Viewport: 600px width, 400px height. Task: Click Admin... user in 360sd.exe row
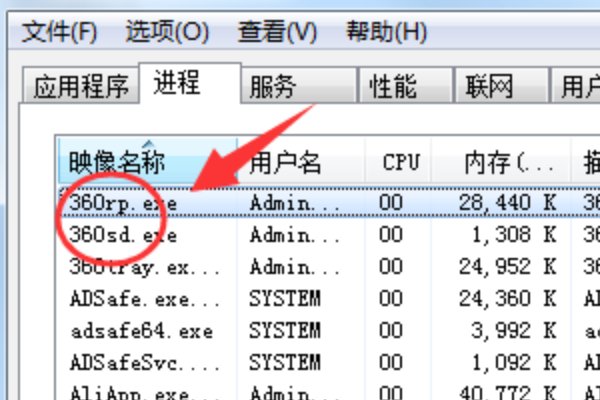click(295, 235)
